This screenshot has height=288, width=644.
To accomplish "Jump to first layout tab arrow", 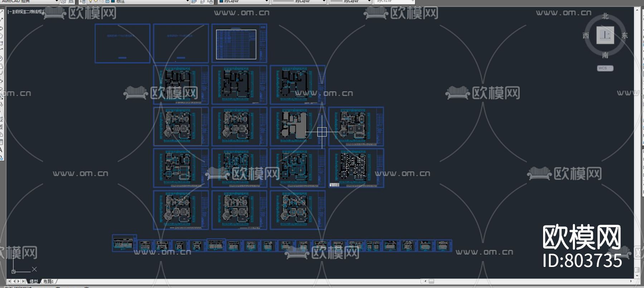I will [9, 282].
